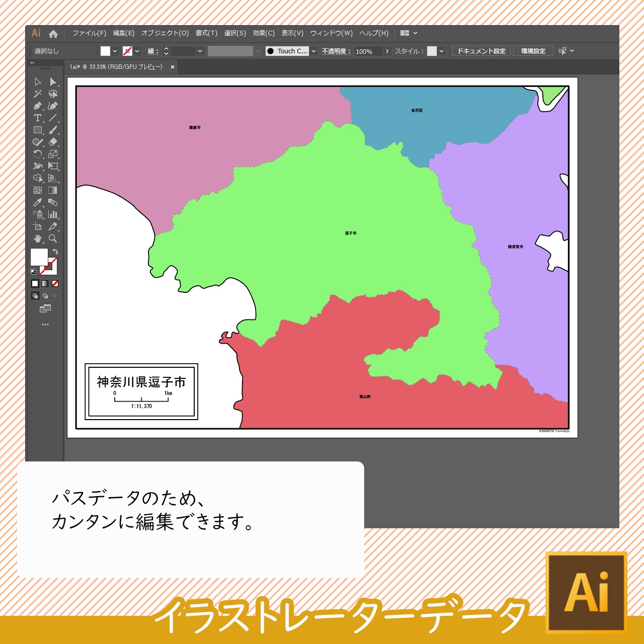Viewport: 644px width, 644px height.
Task: Click the ドキュメント設定 button
Action: pos(481,51)
